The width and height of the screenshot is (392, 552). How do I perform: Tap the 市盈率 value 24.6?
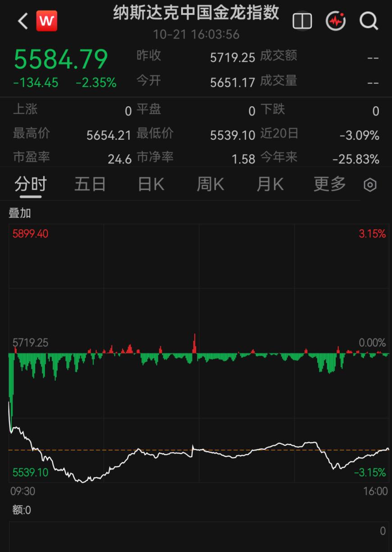coord(119,159)
